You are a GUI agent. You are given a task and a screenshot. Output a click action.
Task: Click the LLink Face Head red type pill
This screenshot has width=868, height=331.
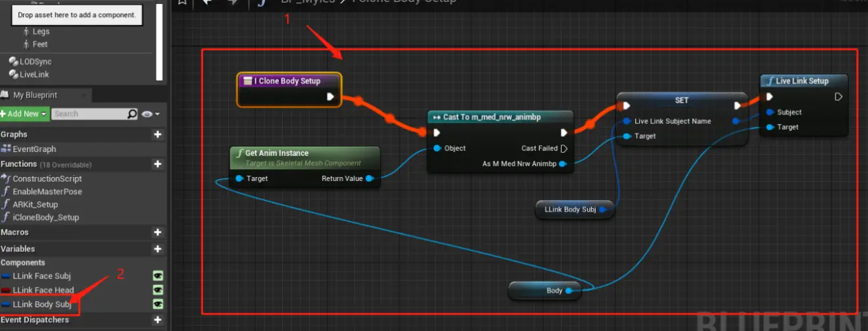click(x=7, y=290)
